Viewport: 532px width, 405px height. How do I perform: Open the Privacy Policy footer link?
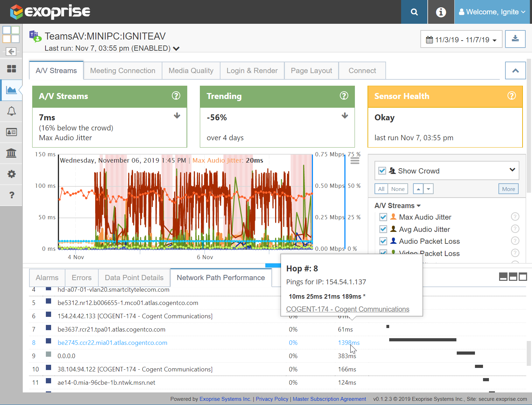[272, 399]
